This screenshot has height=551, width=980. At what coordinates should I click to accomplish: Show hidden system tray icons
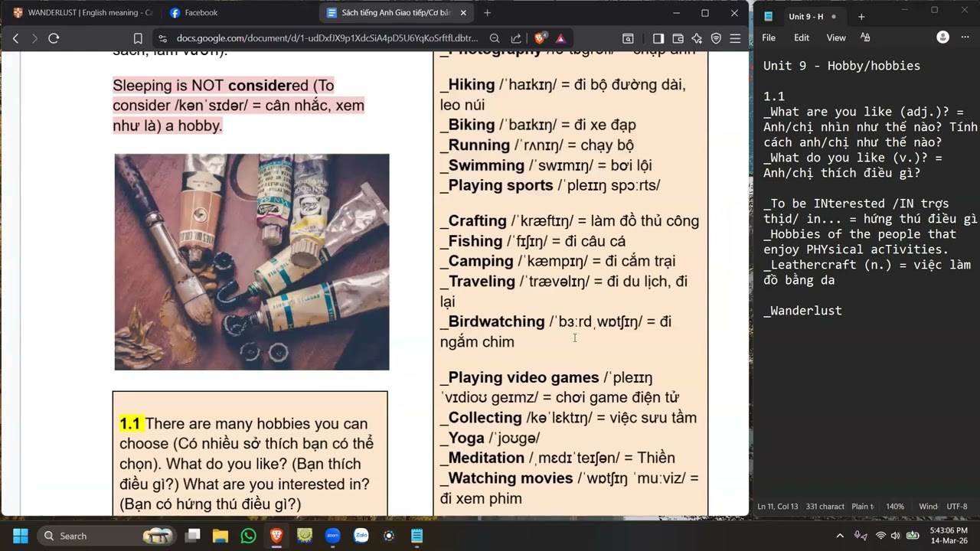(840, 536)
